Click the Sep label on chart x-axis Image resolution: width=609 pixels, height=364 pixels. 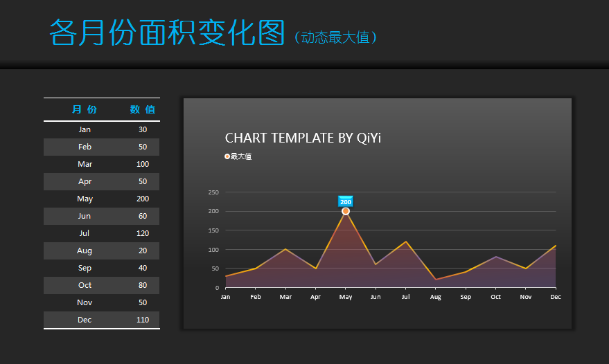coord(466,298)
